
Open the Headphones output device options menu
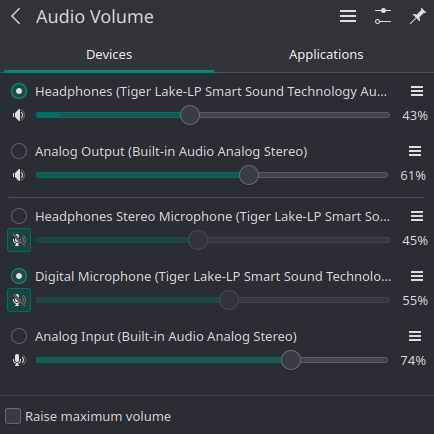coord(417,91)
